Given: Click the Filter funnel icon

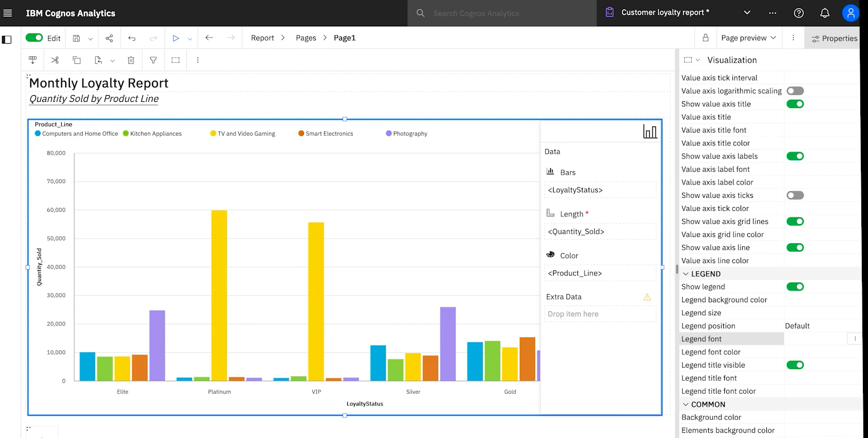Looking at the screenshot, I should click(x=153, y=60).
